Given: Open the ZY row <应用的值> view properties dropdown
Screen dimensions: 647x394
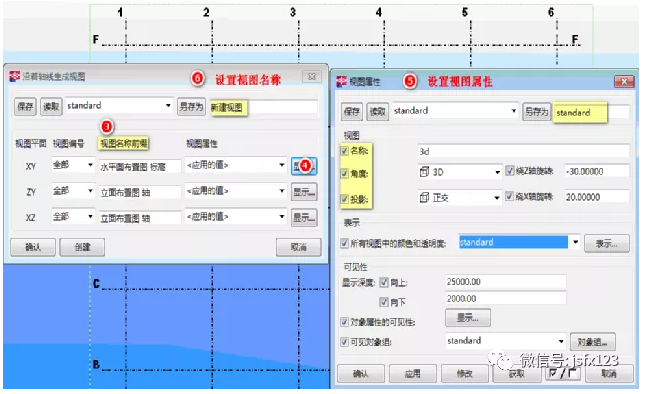Looking at the screenshot, I should pyautogui.click(x=236, y=191).
